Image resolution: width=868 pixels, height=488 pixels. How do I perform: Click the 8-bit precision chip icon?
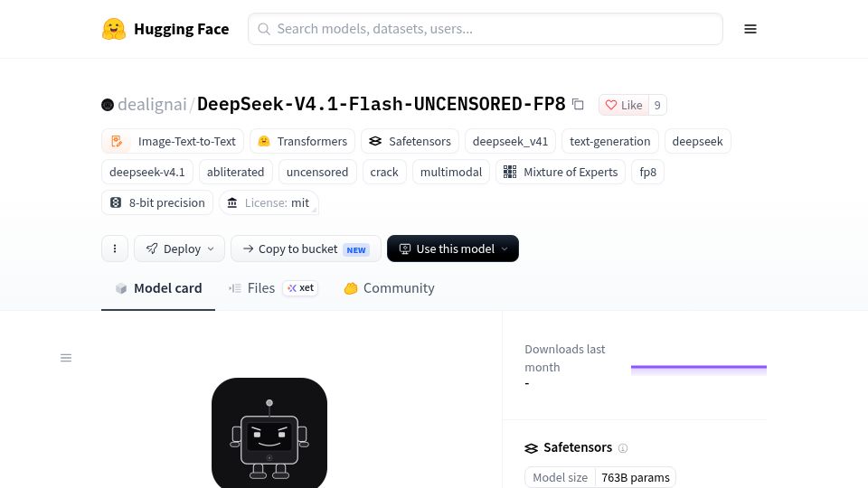point(116,202)
